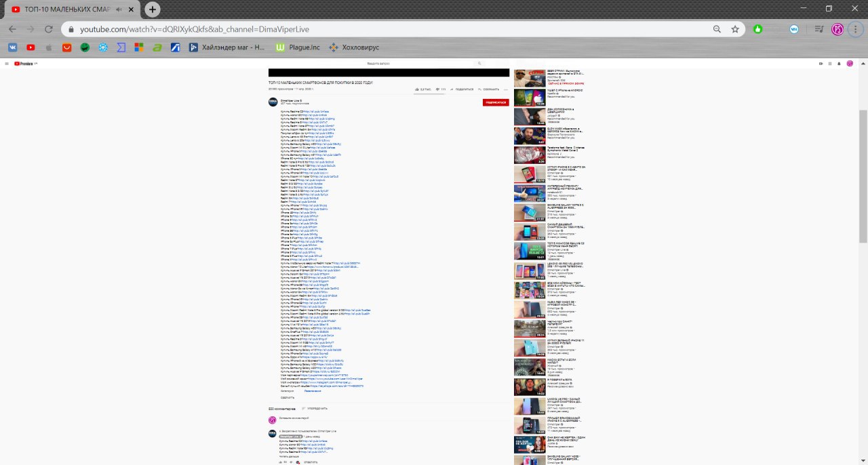
Task: Open the media control playlist icon
Action: click(x=819, y=29)
